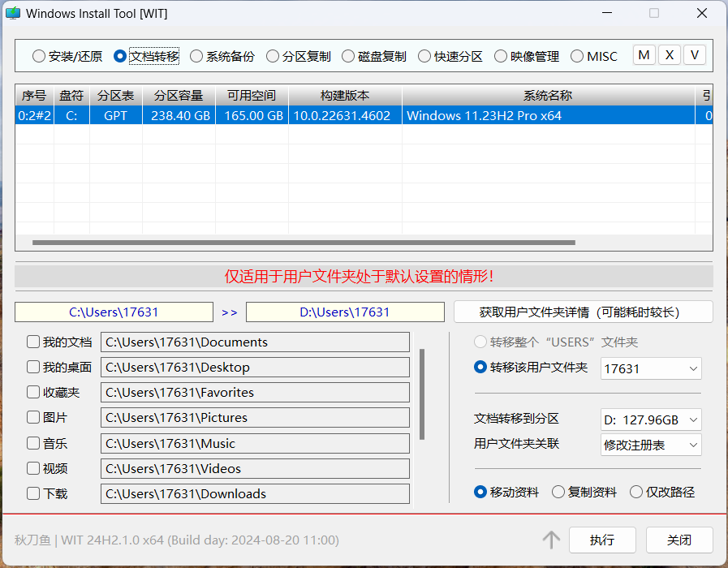Click the >> arrows between paths

tap(230, 312)
